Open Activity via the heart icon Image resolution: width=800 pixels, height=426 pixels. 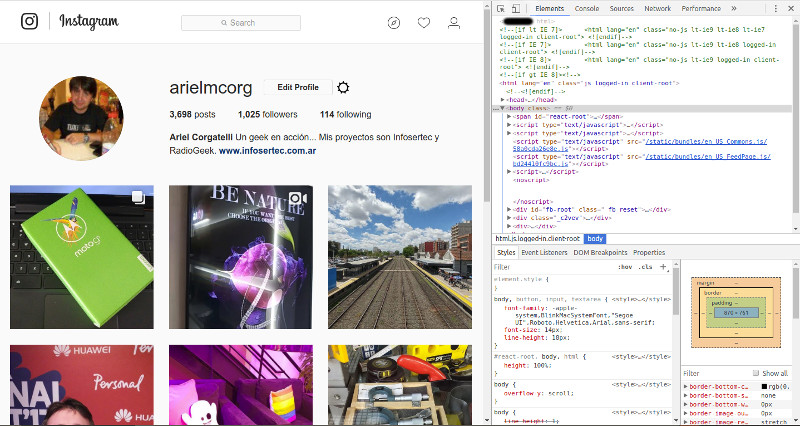[424, 22]
